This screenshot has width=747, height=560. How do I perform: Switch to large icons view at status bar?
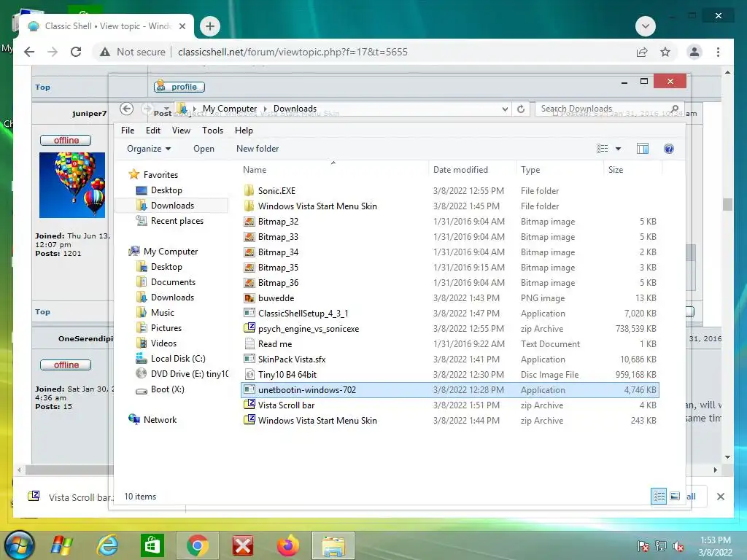[x=675, y=497]
